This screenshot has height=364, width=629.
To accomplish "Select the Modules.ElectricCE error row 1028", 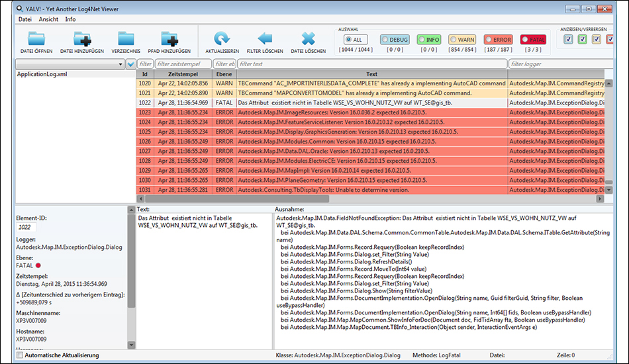I will point(370,161).
